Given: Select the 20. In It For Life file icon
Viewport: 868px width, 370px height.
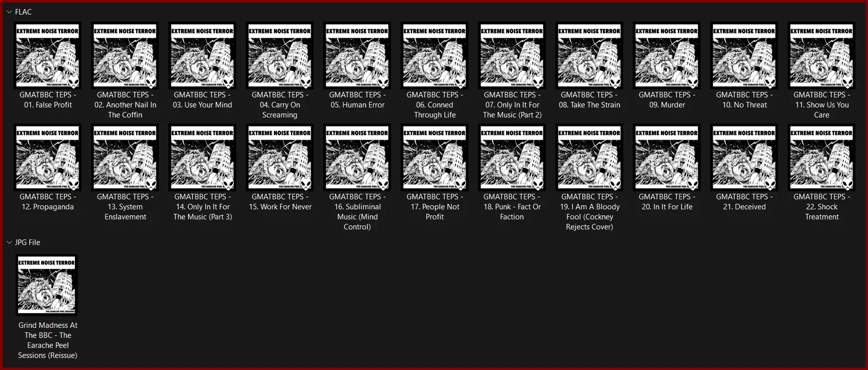Looking at the screenshot, I should 667,157.
